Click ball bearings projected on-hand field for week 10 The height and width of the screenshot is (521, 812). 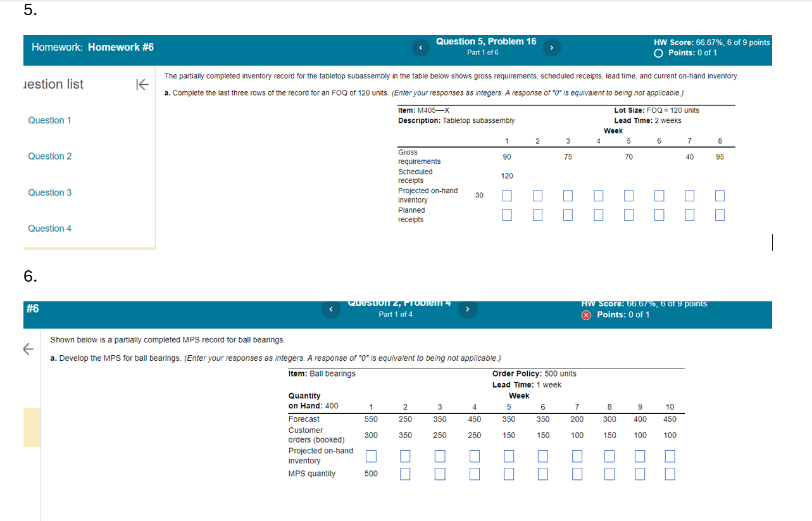tap(670, 456)
